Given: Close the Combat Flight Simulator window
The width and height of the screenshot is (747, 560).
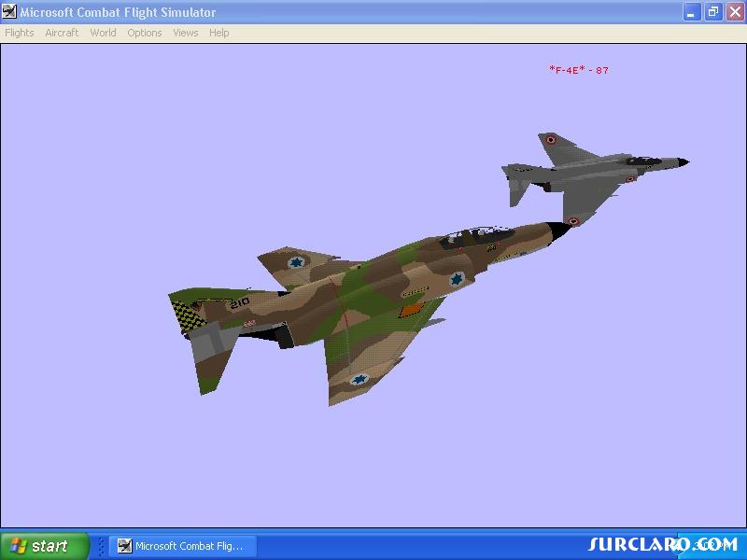Looking at the screenshot, I should coord(736,12).
